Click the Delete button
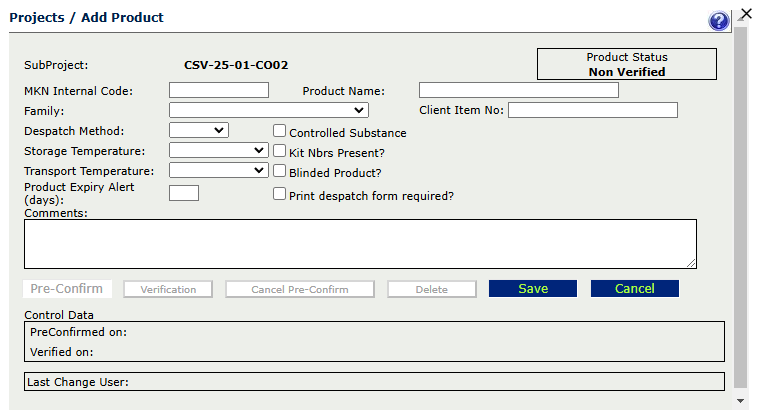This screenshot has height=415, width=757. (432, 290)
